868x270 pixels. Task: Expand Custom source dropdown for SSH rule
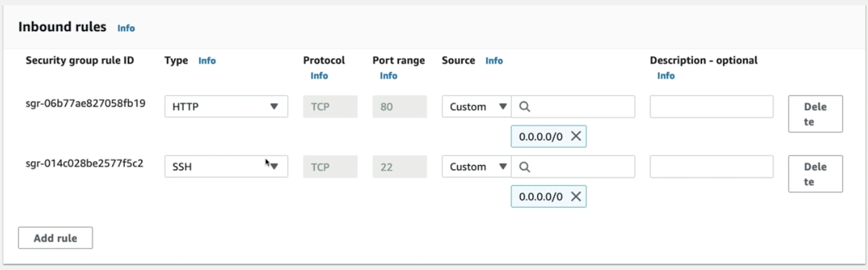(477, 167)
